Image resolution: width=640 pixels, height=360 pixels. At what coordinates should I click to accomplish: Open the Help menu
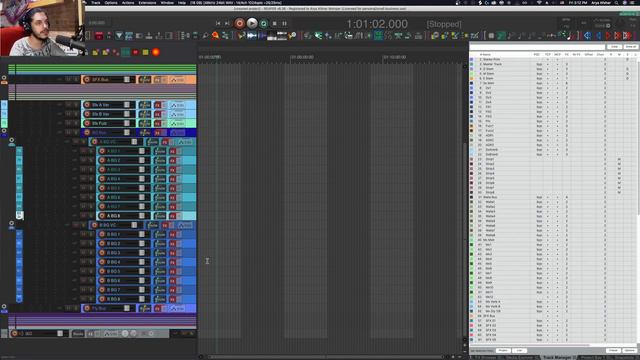(182, 2)
